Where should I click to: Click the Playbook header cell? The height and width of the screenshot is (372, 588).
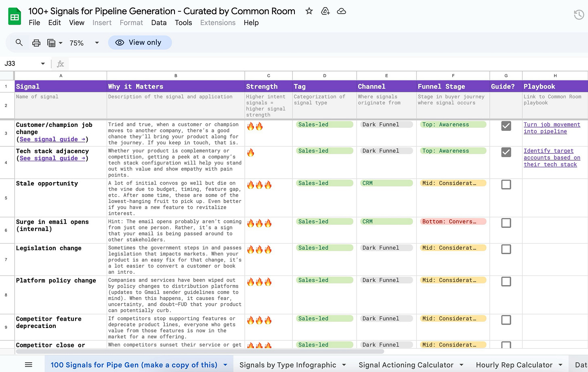[x=555, y=86]
